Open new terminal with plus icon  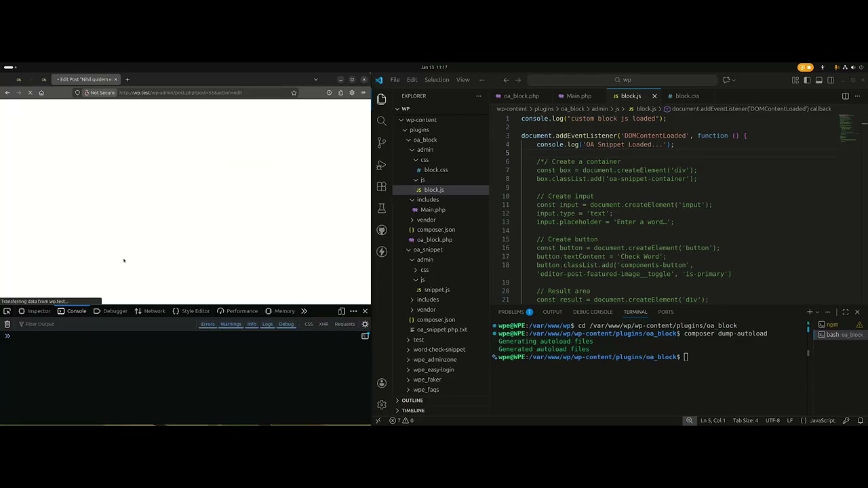809,312
